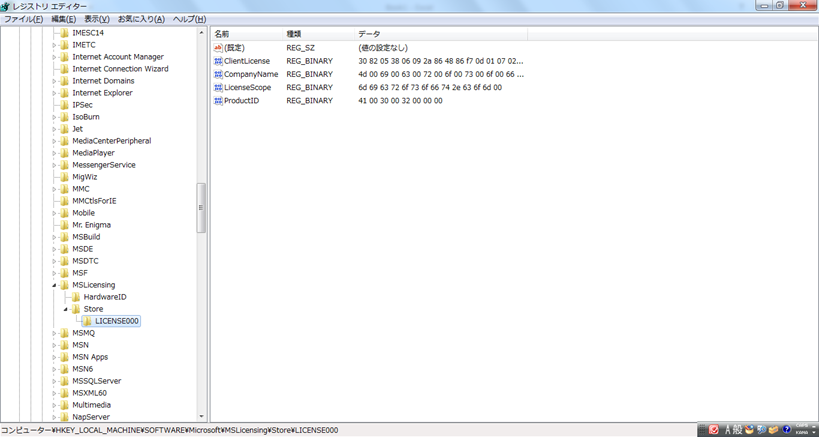Click the ProductID binary value icon
This screenshot has height=437, width=819.
point(218,100)
